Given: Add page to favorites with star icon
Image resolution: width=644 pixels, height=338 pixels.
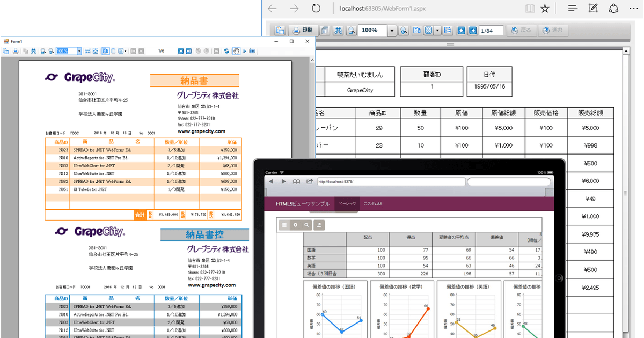Looking at the screenshot, I should click(545, 9).
